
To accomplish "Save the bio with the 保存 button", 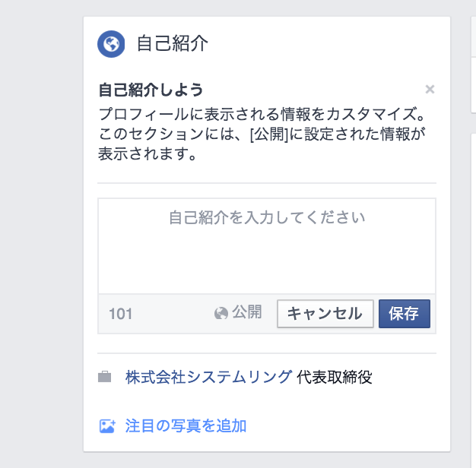I will 404,314.
